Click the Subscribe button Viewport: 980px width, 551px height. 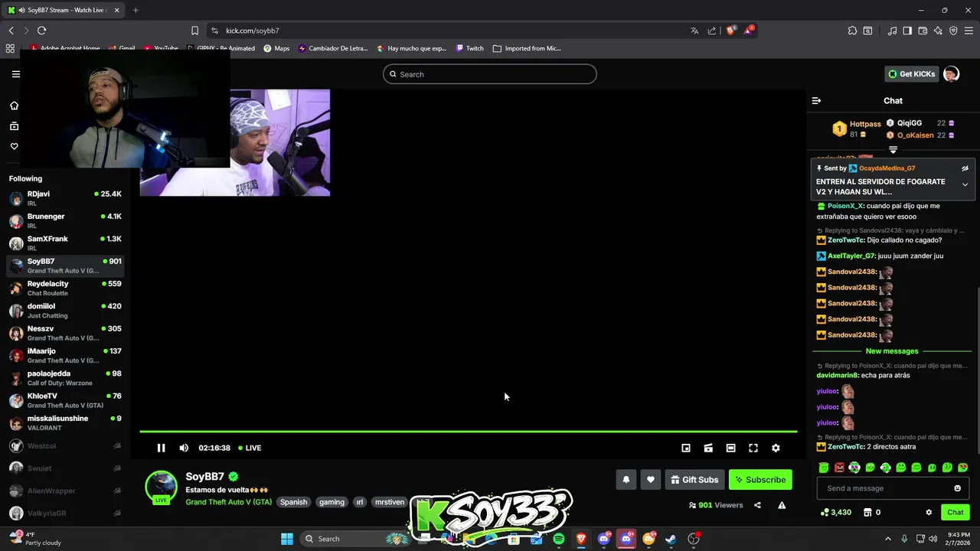click(760, 480)
